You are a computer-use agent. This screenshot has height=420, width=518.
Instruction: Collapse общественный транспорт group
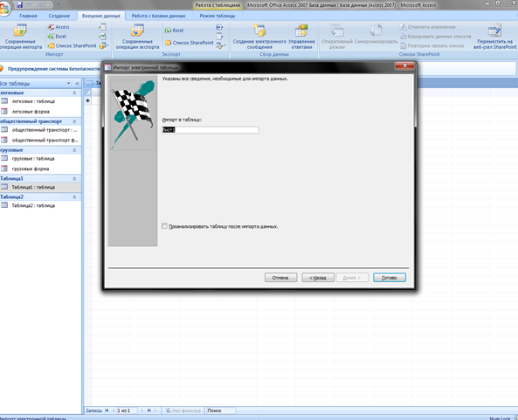(x=74, y=121)
